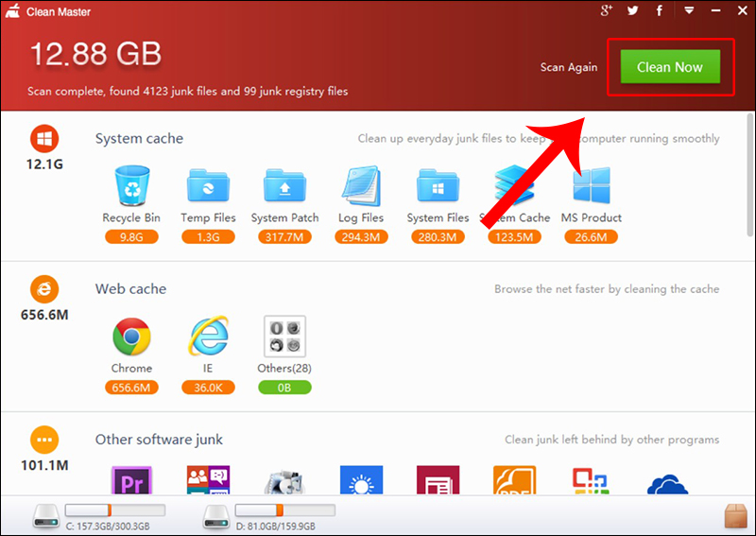Viewport: 756px width, 536px height.
Task: Open the Others(28) browsers icon
Action: pyautogui.click(x=284, y=337)
